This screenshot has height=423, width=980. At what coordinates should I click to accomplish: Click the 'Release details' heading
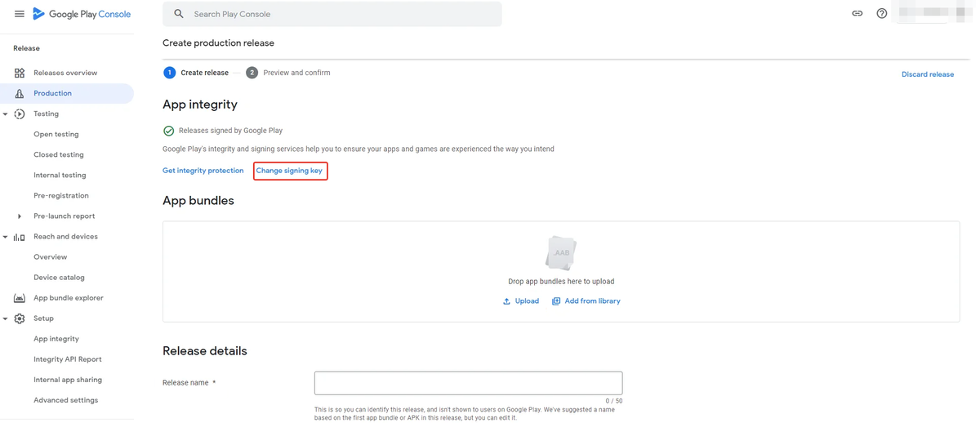[205, 351]
